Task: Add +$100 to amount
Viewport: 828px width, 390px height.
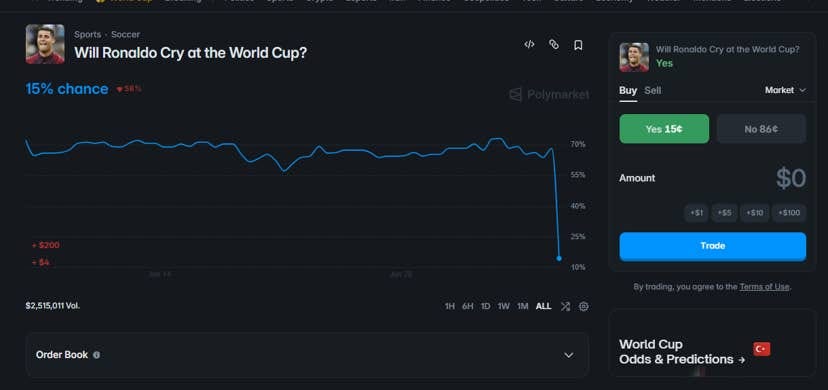Action: point(789,213)
